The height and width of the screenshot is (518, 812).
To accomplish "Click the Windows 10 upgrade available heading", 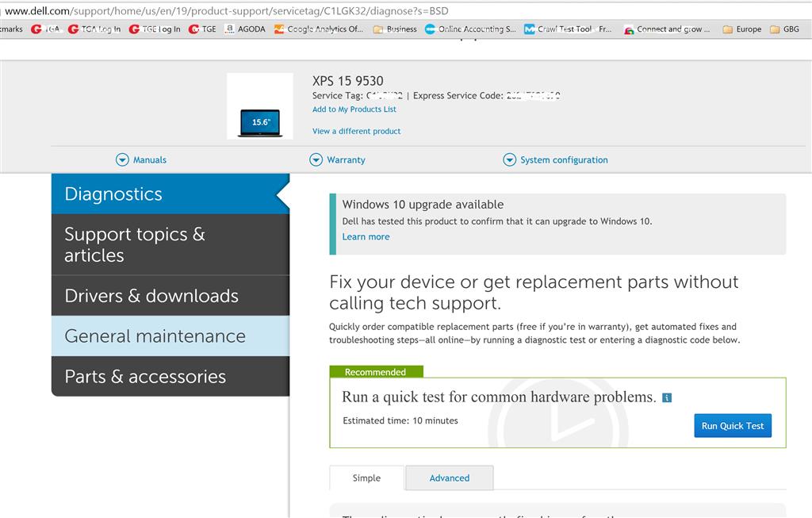I will coord(423,204).
